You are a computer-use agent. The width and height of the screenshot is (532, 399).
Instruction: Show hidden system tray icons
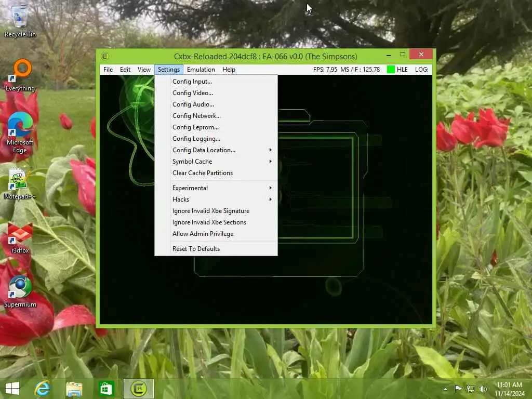point(445,389)
